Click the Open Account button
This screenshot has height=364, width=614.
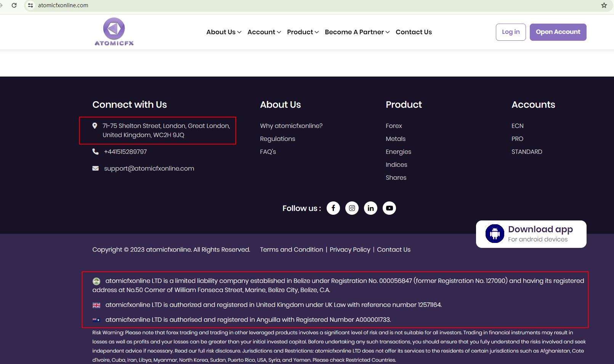pyautogui.click(x=558, y=32)
